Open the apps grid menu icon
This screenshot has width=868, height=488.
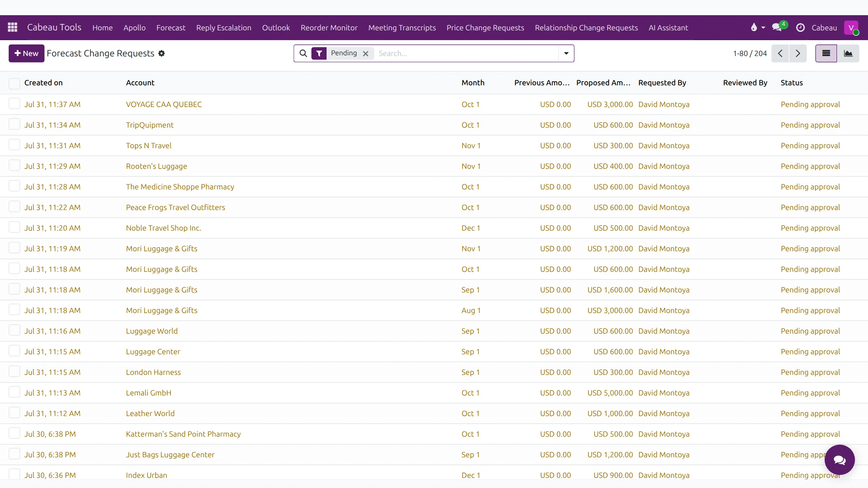pyautogui.click(x=13, y=27)
